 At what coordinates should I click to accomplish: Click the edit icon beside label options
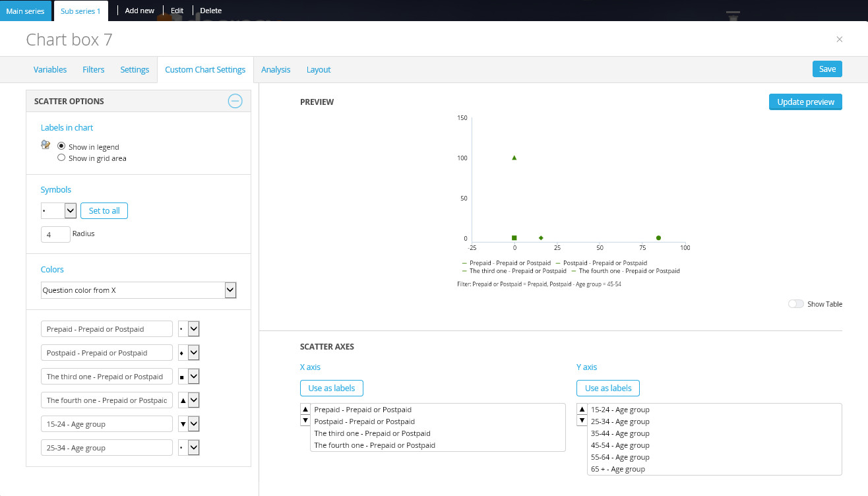(46, 144)
